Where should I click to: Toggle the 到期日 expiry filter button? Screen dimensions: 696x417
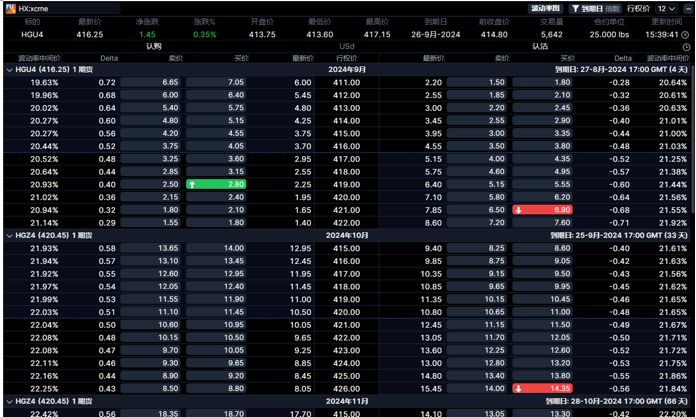(x=591, y=8)
